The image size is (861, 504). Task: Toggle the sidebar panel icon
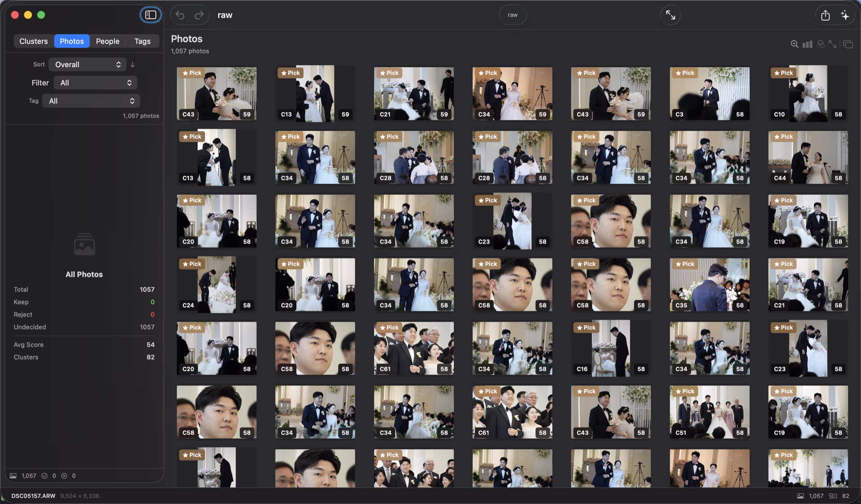(x=151, y=15)
